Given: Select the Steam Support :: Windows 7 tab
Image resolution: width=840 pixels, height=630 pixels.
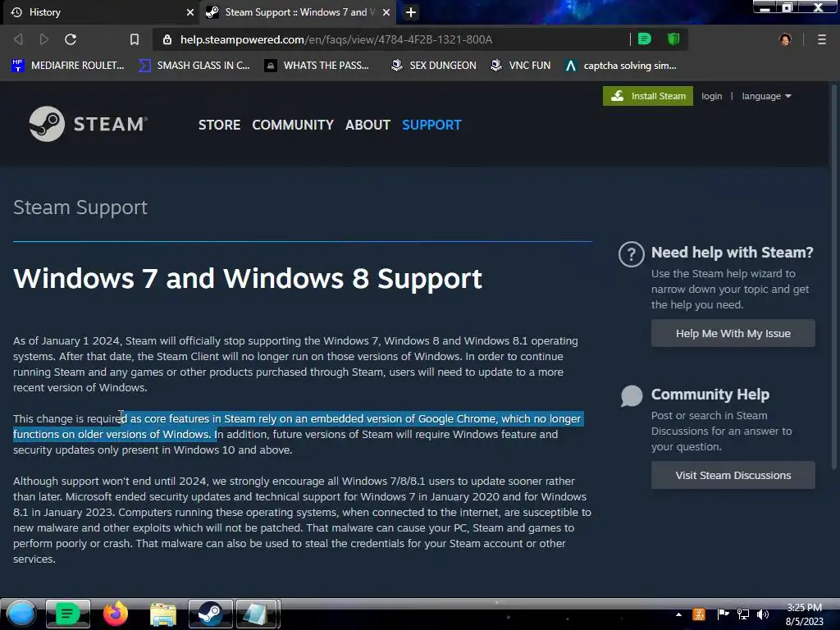Looking at the screenshot, I should click(x=298, y=12).
